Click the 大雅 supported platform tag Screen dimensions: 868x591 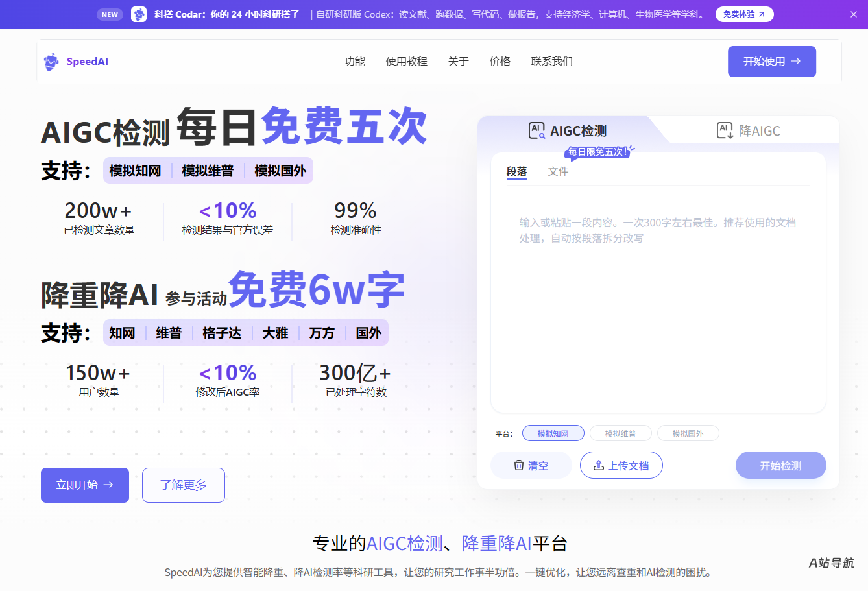275,333
